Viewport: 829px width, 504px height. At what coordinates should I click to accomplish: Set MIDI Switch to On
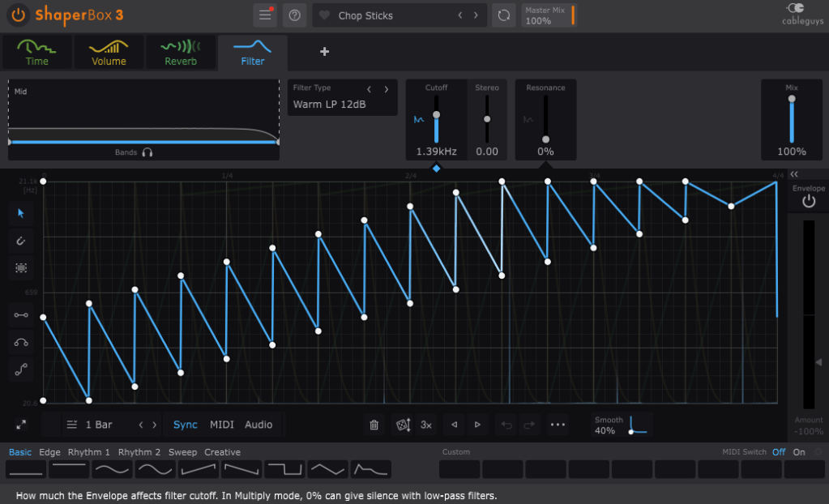(799, 452)
